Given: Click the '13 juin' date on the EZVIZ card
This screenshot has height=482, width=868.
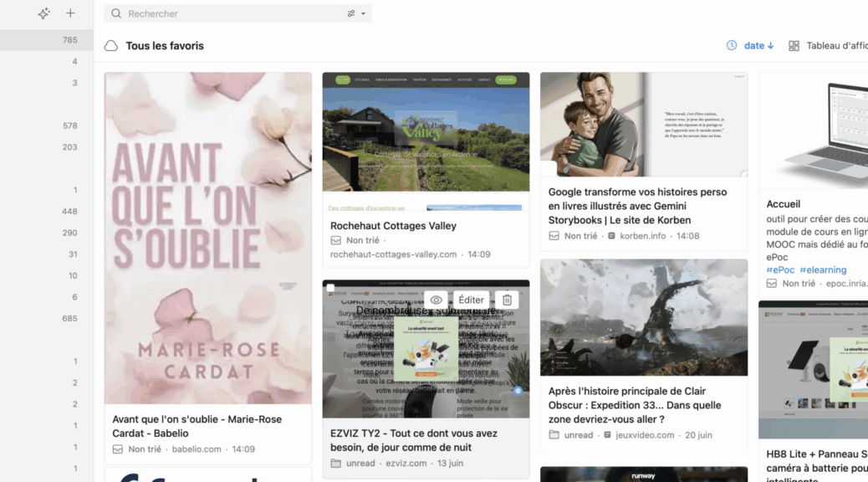Looking at the screenshot, I should (x=450, y=463).
